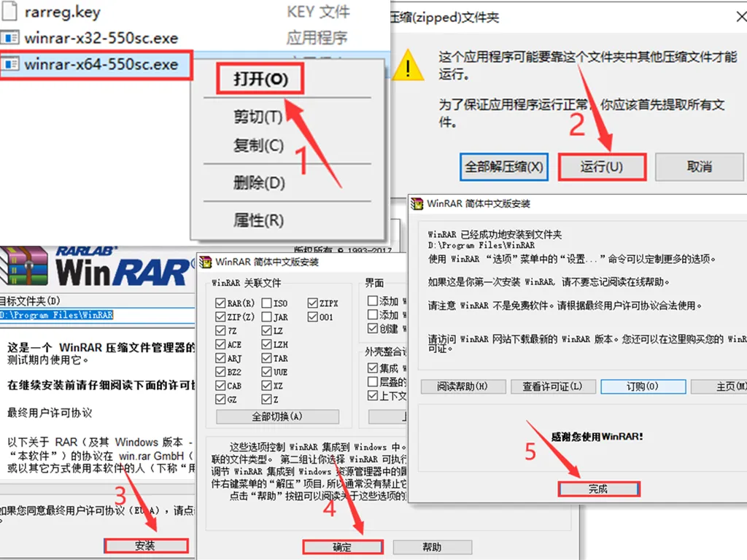Viewport: 747px width, 560px height.
Task: Toggle the LZ association checkbox
Action: (266, 330)
